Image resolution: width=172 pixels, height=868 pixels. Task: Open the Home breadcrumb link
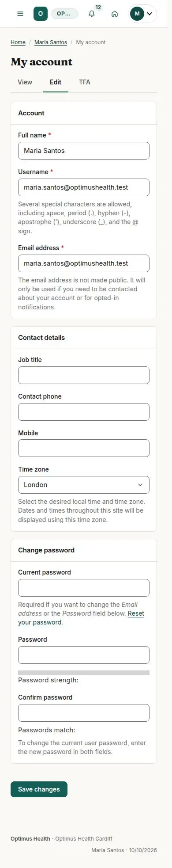[18, 42]
